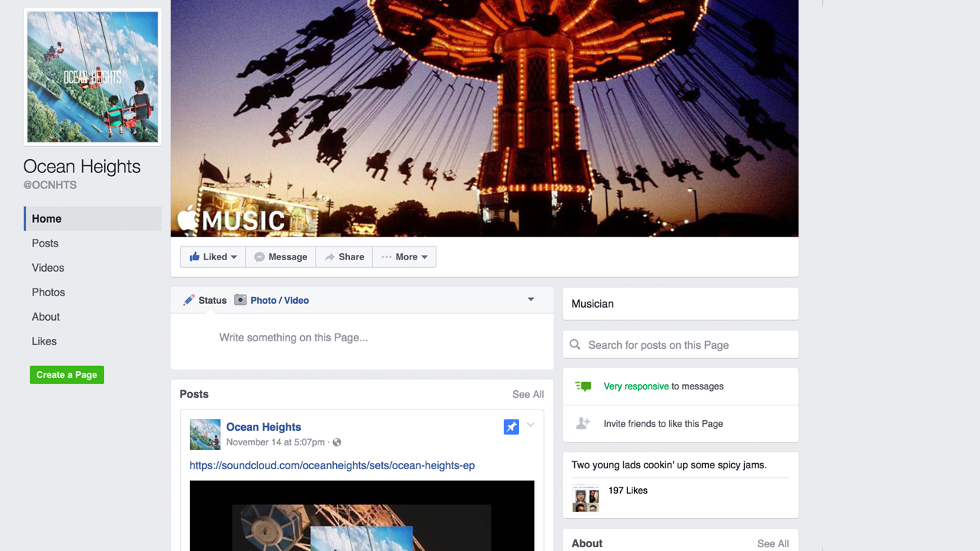This screenshot has width=980, height=551.
Task: Open the post options chevron
Action: 531,425
